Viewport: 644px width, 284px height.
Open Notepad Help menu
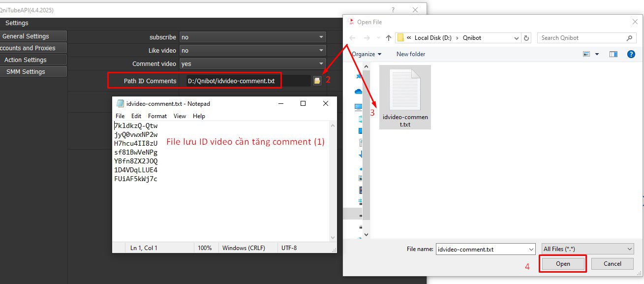coord(199,116)
